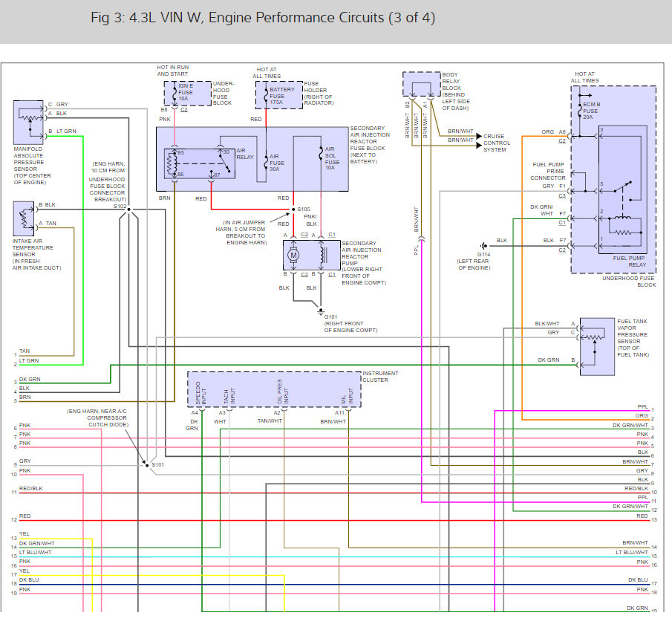Click the "ECM B FUSE 20A" label
The image size is (672, 627).
tap(591, 111)
